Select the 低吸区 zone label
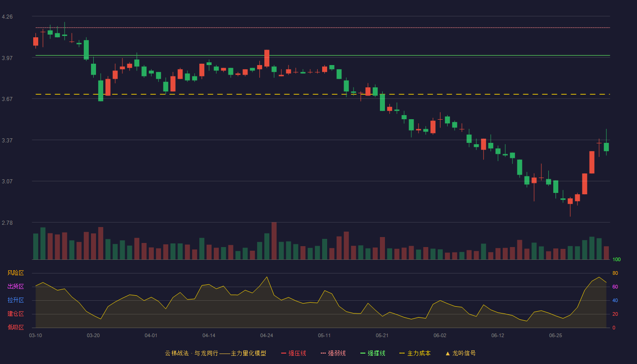 point(15,328)
